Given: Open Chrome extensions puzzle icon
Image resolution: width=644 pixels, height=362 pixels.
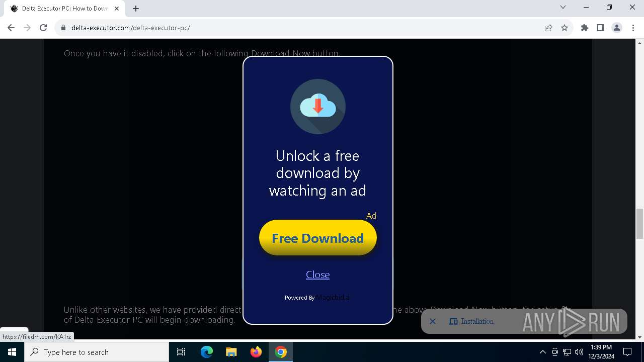Looking at the screenshot, I should (x=585, y=28).
